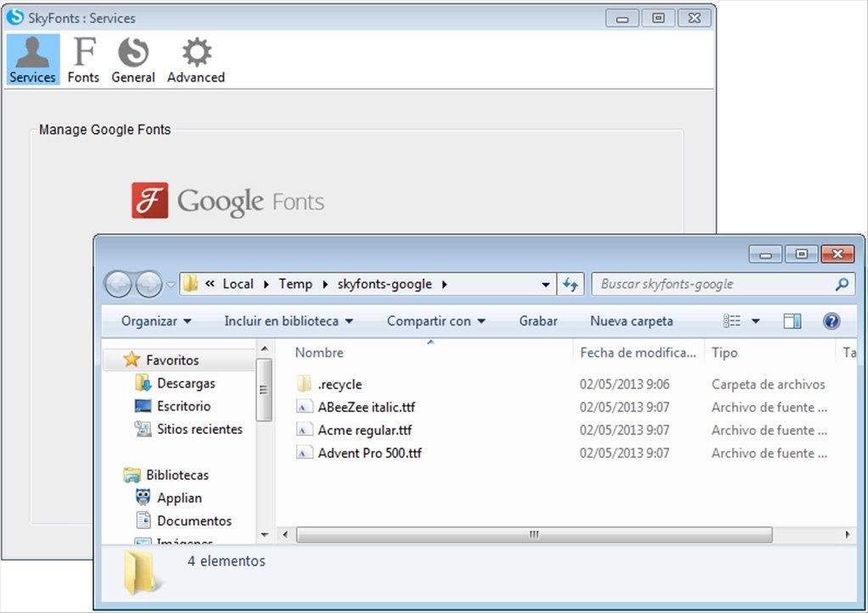The image size is (868, 613).
Task: Select the Advent Pro 500.ttf file
Action: coord(370,453)
